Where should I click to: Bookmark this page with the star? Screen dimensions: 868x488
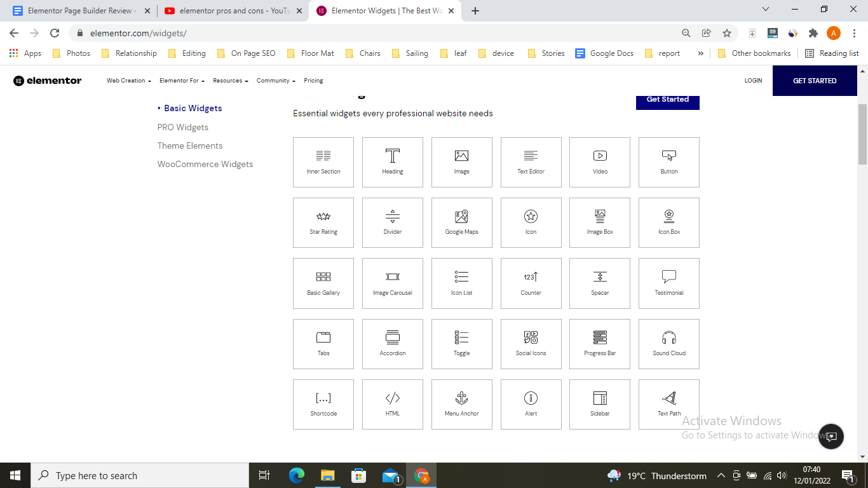click(x=727, y=33)
